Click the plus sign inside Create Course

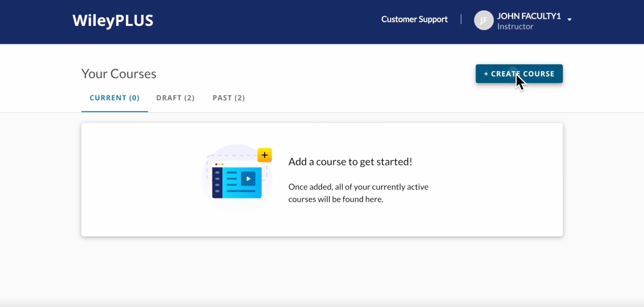pos(486,74)
